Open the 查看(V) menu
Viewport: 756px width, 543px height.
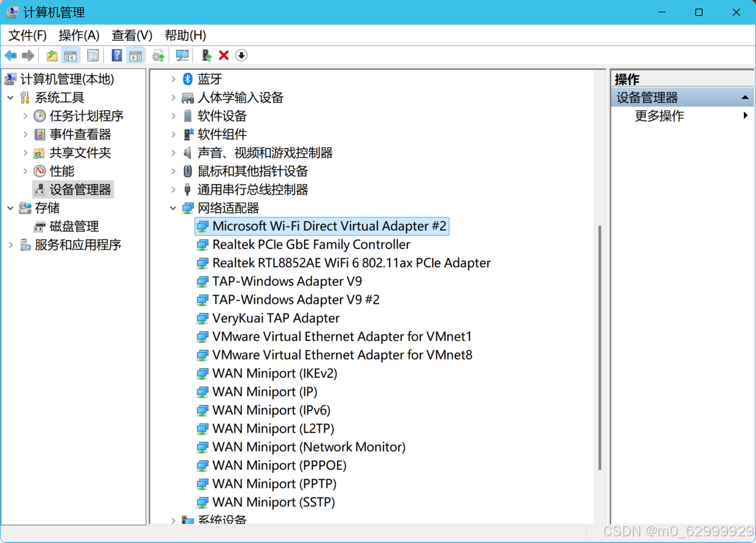(132, 35)
